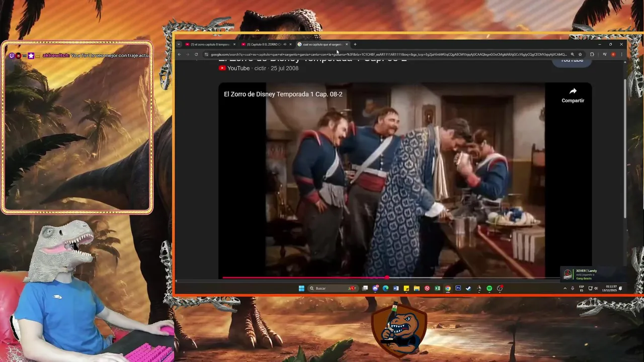Mute the audio-playing Capitulo 8 tab speaker
The height and width of the screenshot is (362, 644).
(x=285, y=44)
